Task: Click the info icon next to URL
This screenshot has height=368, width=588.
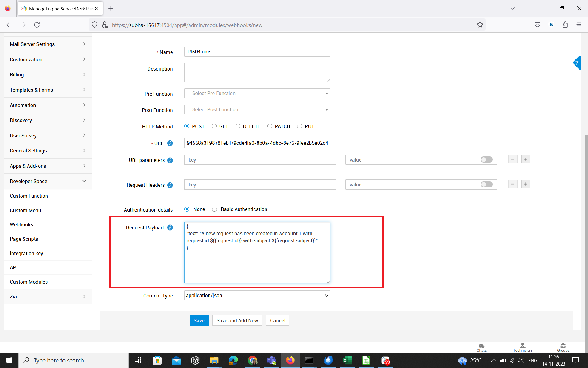Action: [x=170, y=143]
